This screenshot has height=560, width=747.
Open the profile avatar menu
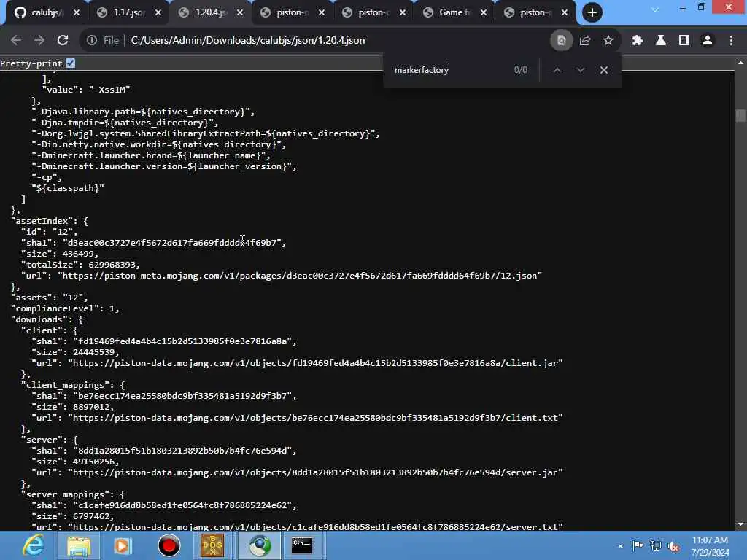[708, 41]
